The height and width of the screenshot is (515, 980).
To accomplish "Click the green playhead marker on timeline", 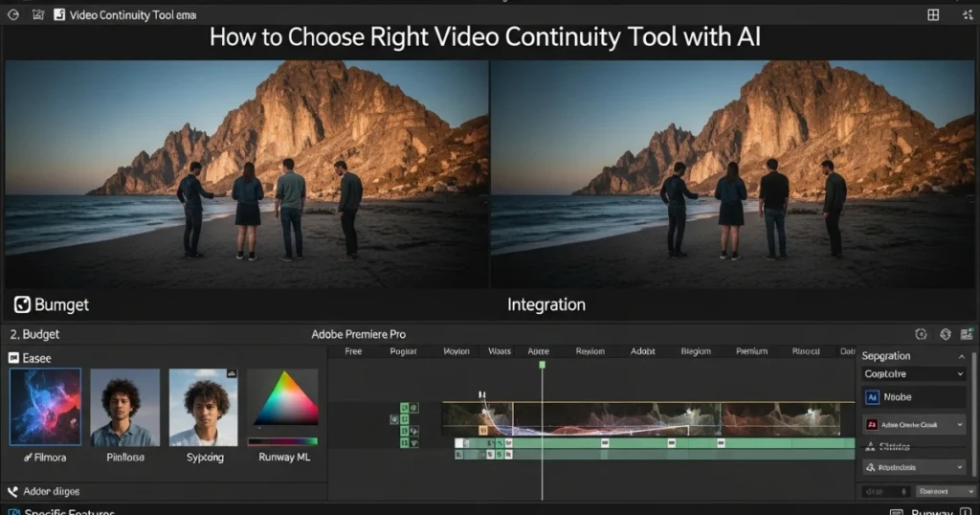I will coord(542,365).
